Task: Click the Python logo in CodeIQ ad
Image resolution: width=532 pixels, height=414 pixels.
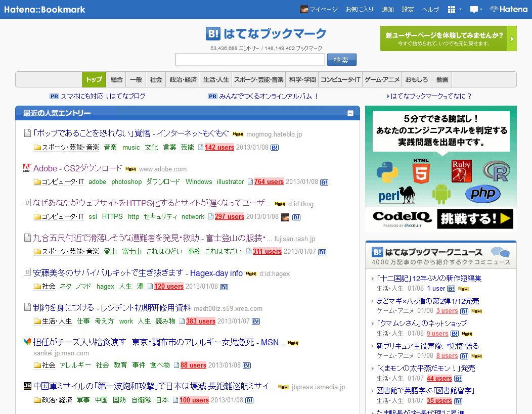Action: [x=387, y=172]
